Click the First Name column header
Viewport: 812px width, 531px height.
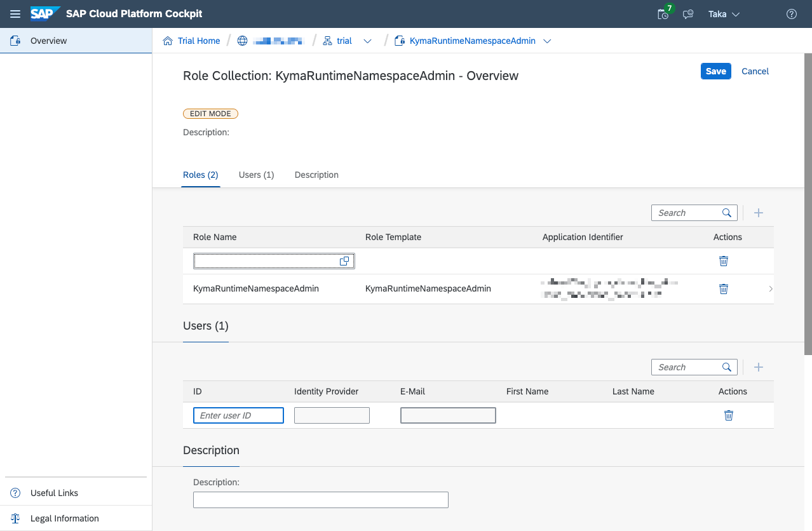527,391
